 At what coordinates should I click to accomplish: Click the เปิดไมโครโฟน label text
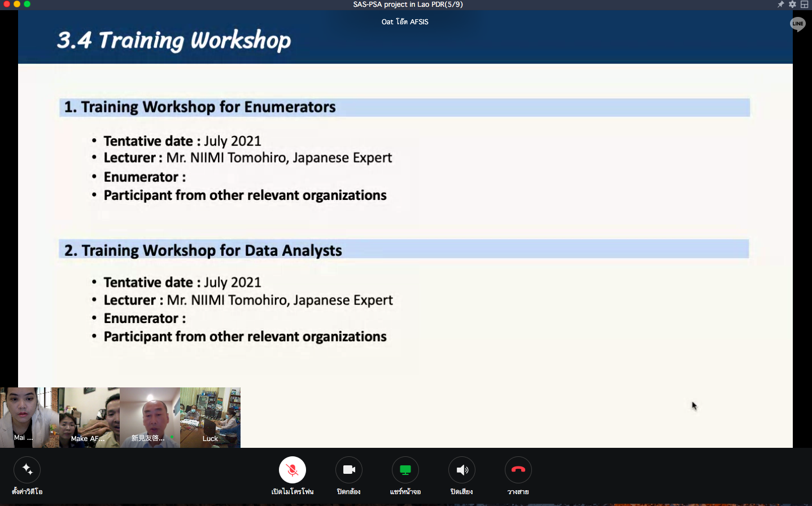coord(293,492)
